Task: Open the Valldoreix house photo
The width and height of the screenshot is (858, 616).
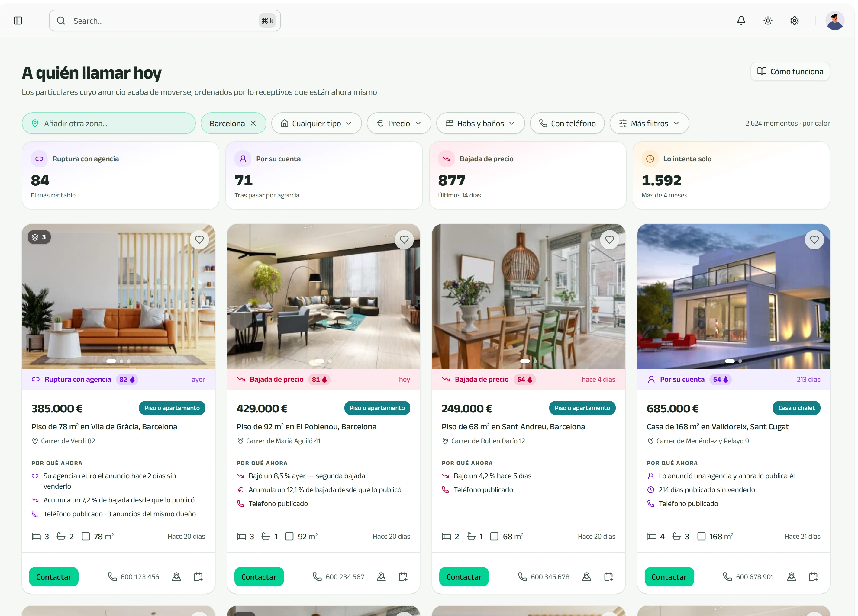Action: click(733, 297)
